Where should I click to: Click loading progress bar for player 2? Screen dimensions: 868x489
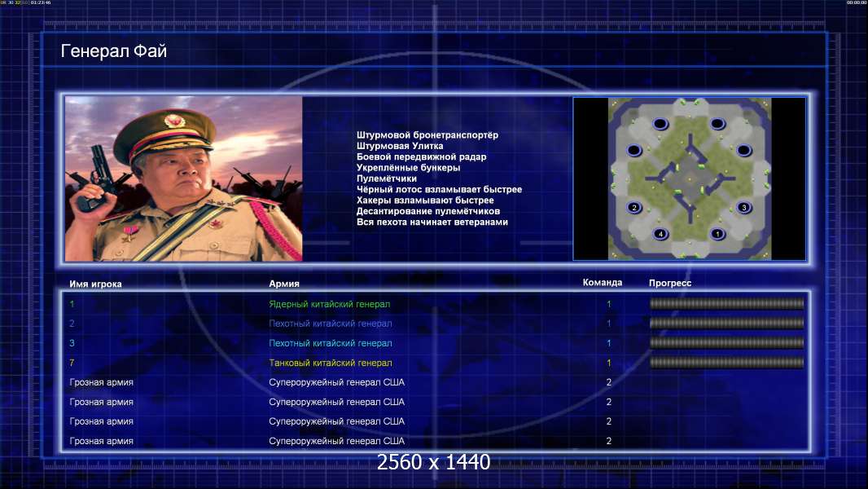coord(726,323)
